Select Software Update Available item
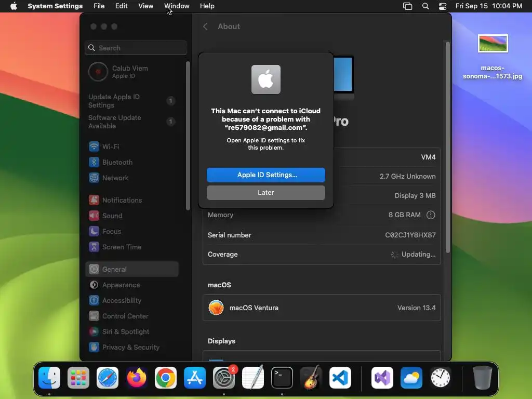The height and width of the screenshot is (399, 532). (132, 122)
